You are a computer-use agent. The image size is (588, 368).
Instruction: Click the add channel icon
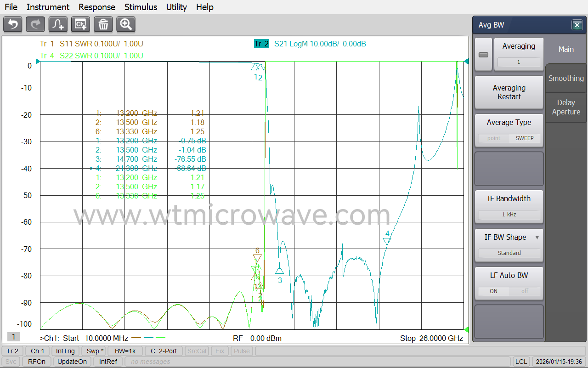[x=80, y=24]
